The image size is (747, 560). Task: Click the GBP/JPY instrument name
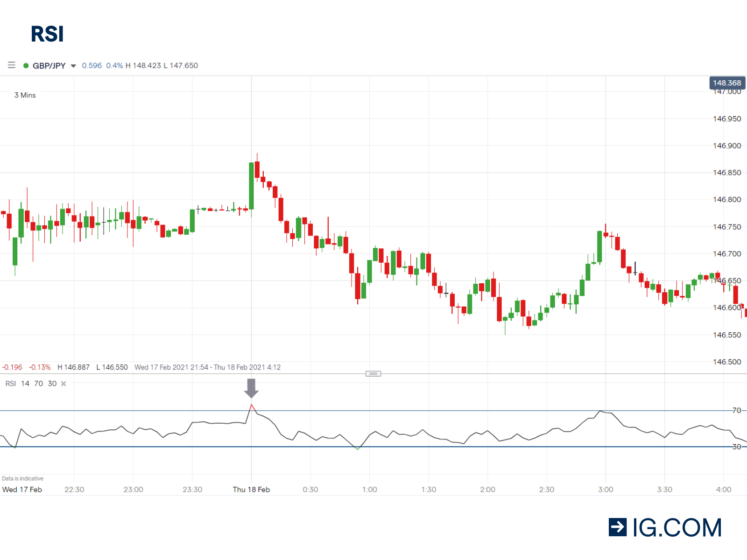49,66
